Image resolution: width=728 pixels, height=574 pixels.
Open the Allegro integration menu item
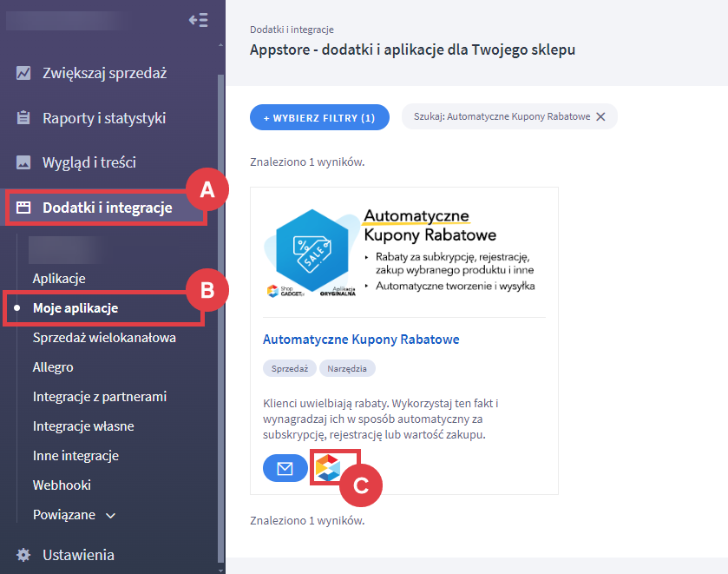pyautogui.click(x=53, y=367)
